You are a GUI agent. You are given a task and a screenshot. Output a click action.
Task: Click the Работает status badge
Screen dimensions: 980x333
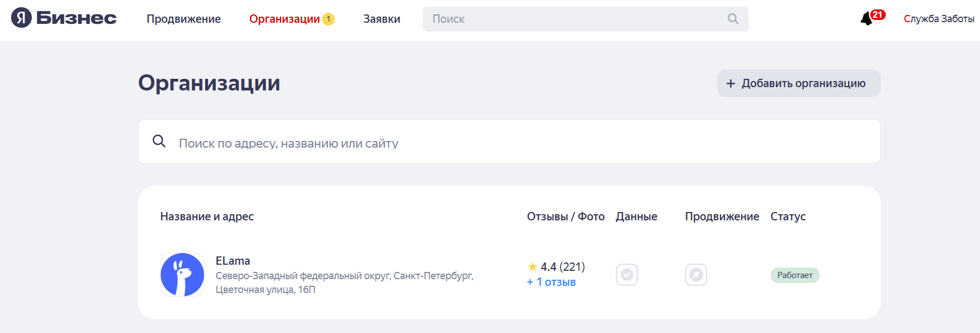(795, 275)
